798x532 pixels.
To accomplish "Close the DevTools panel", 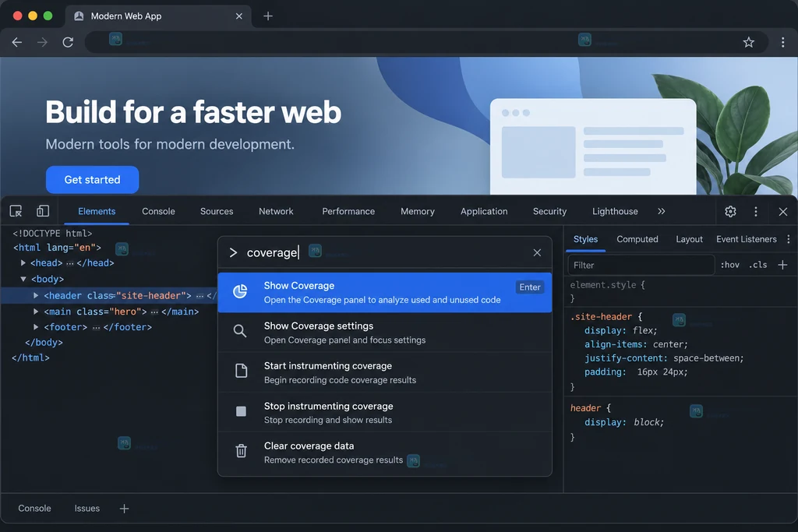I will (782, 212).
